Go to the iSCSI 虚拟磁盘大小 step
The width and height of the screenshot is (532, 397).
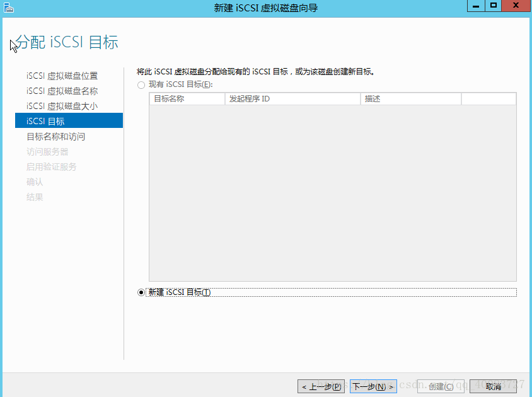coord(62,106)
